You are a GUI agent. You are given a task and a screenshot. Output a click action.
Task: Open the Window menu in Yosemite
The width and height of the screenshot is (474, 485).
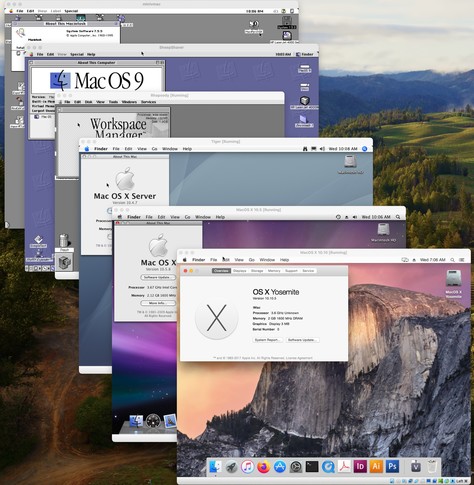(267, 260)
